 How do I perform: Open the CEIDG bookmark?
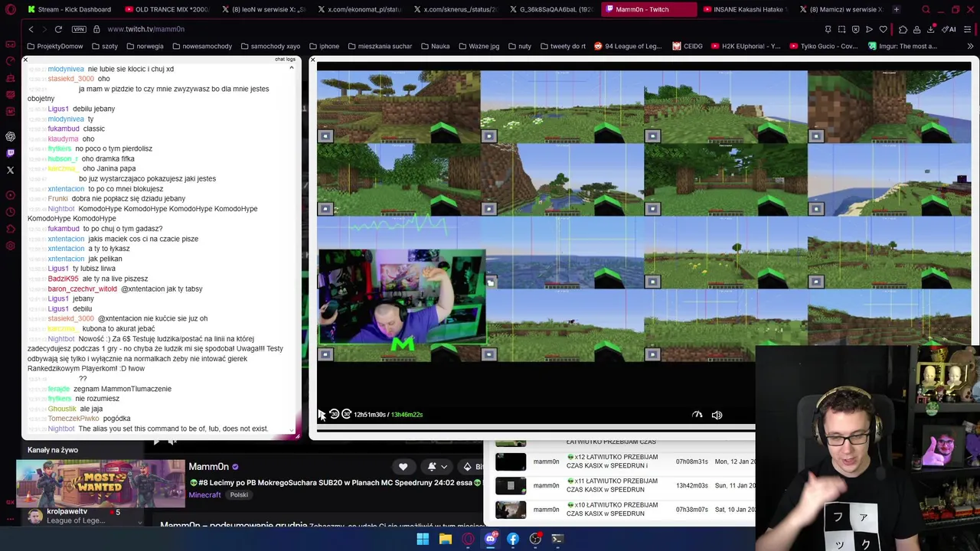[688, 46]
